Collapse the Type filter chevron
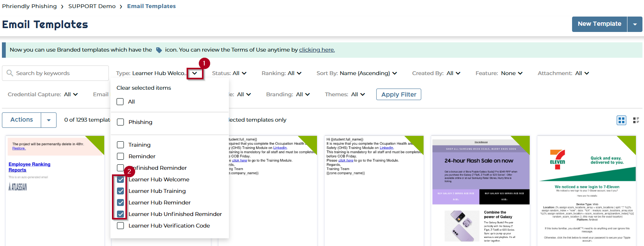The width and height of the screenshot is (644, 246). point(195,73)
